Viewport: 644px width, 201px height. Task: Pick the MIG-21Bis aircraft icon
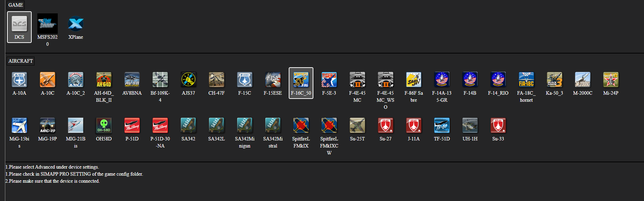(x=76, y=125)
